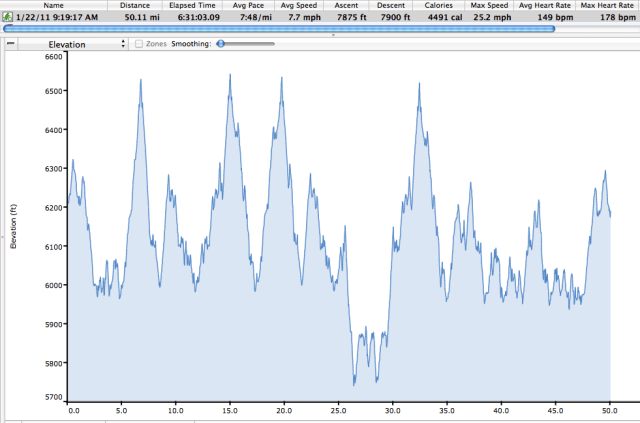The height and width of the screenshot is (423, 640).
Task: Click the Max Heart Rate column header
Action: (x=608, y=6)
